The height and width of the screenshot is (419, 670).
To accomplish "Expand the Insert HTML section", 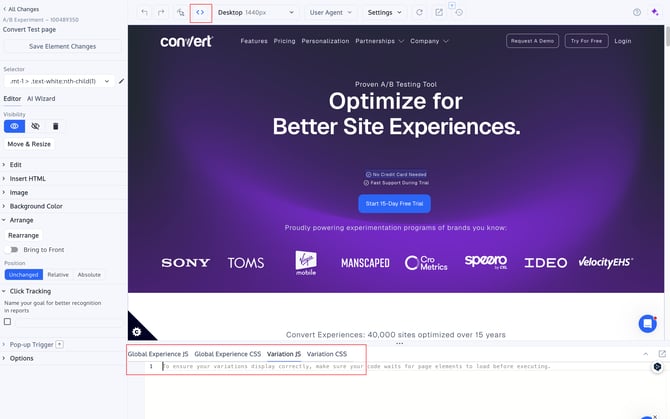I will pyautogui.click(x=27, y=179).
